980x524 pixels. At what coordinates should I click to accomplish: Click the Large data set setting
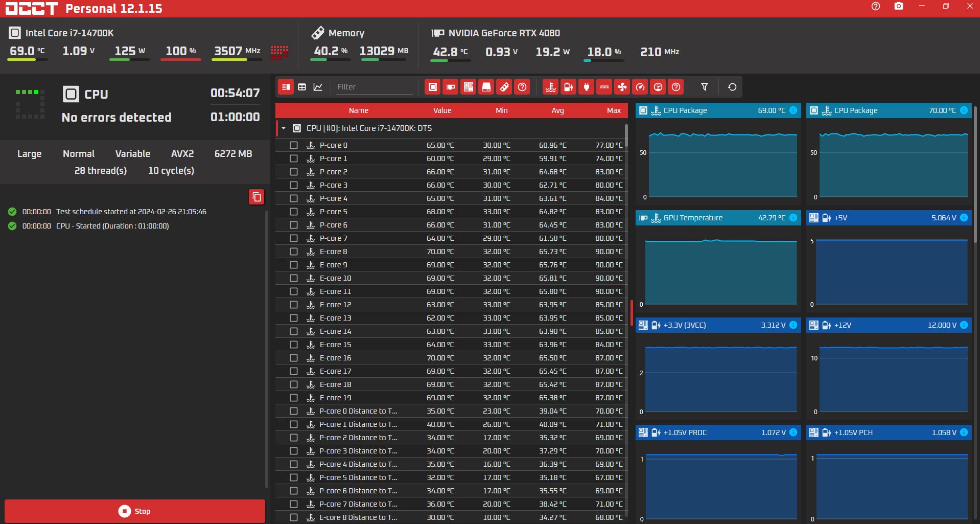pyautogui.click(x=30, y=154)
